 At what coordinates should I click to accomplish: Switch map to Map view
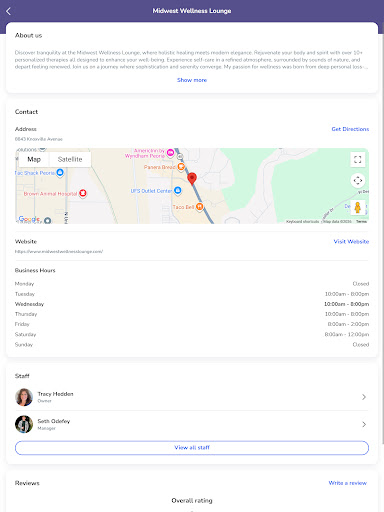coord(34,159)
